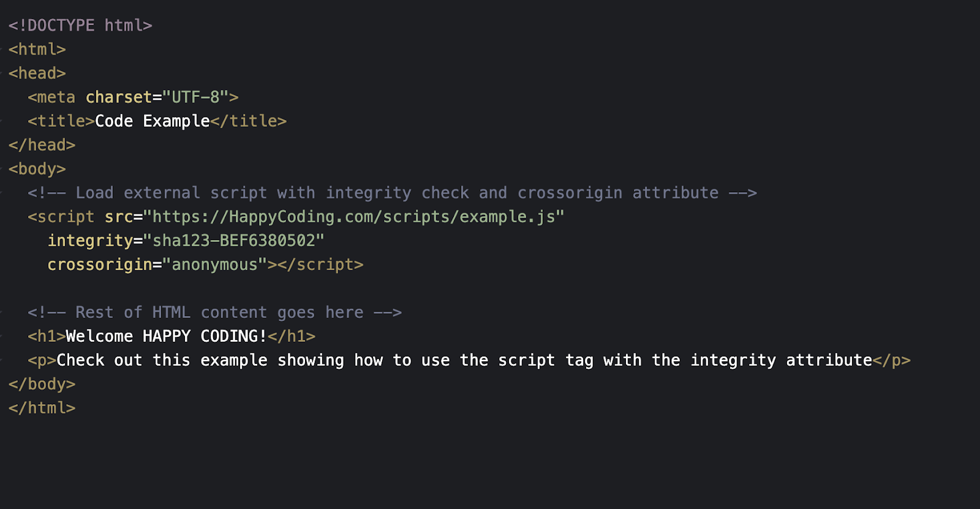Click the closing script tag
This screenshot has height=509, width=980.
pyautogui.click(x=320, y=265)
